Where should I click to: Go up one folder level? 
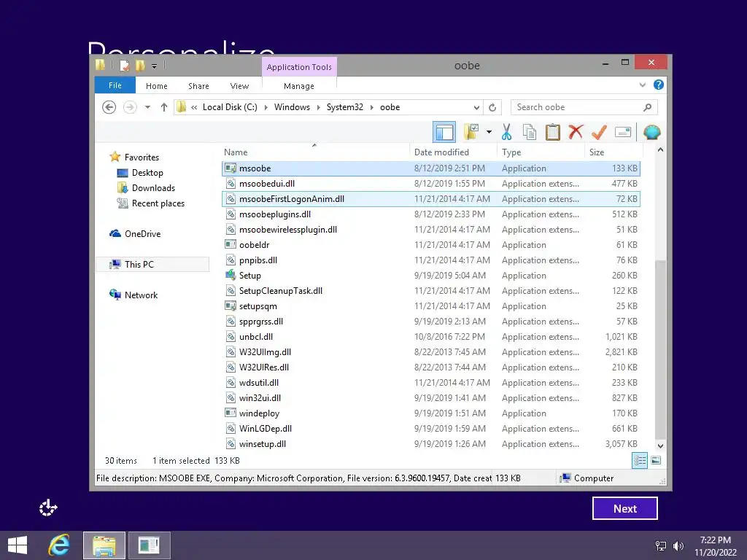click(x=164, y=107)
